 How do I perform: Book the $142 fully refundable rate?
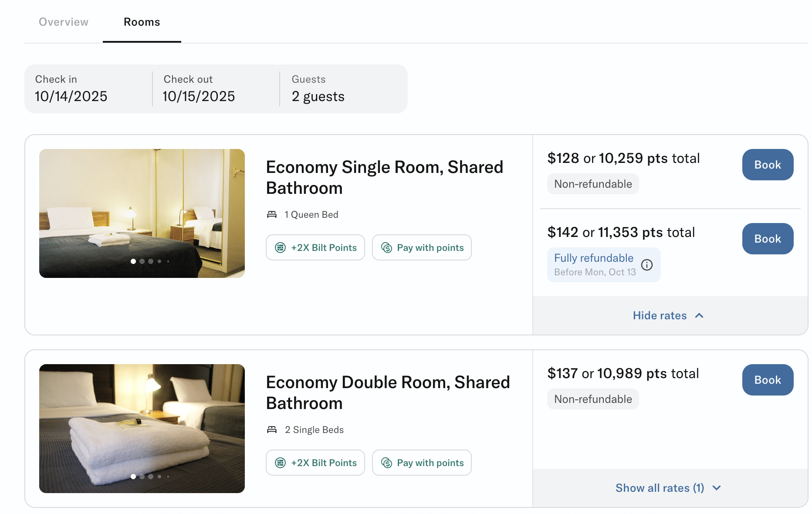(x=768, y=239)
